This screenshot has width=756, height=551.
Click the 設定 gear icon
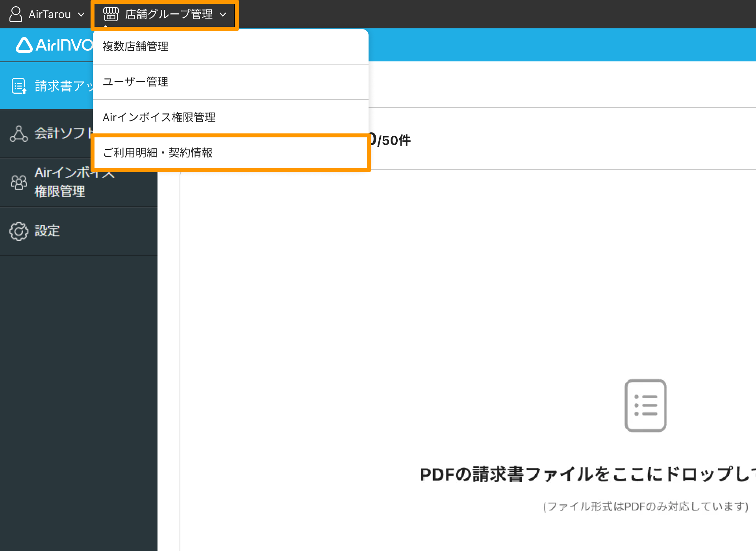coord(19,231)
